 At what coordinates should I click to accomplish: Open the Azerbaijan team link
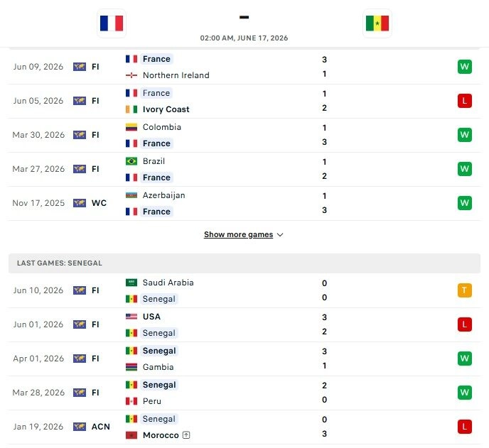(x=163, y=195)
